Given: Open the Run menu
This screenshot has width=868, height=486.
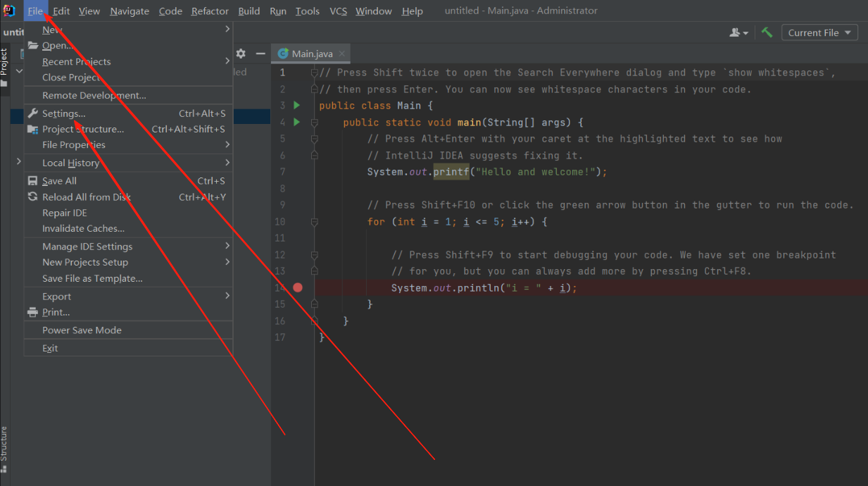Looking at the screenshot, I should (278, 11).
